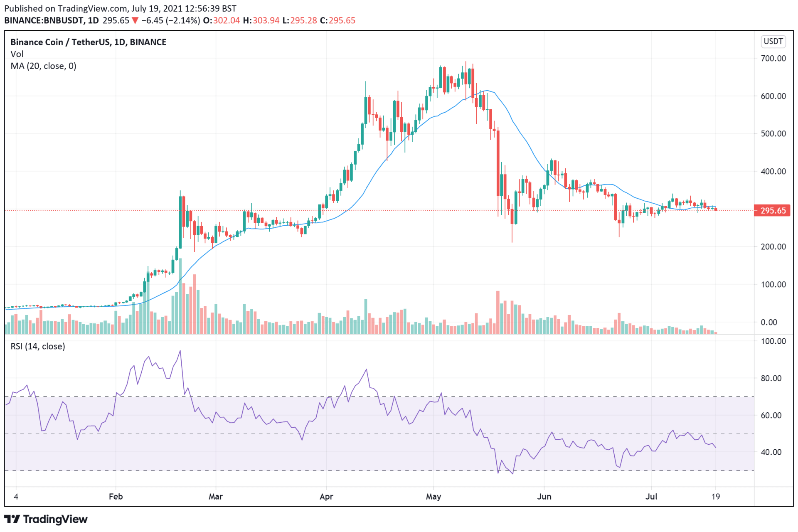The image size is (798, 532).
Task: Click the Mar label on time axis
Action: [x=216, y=497]
